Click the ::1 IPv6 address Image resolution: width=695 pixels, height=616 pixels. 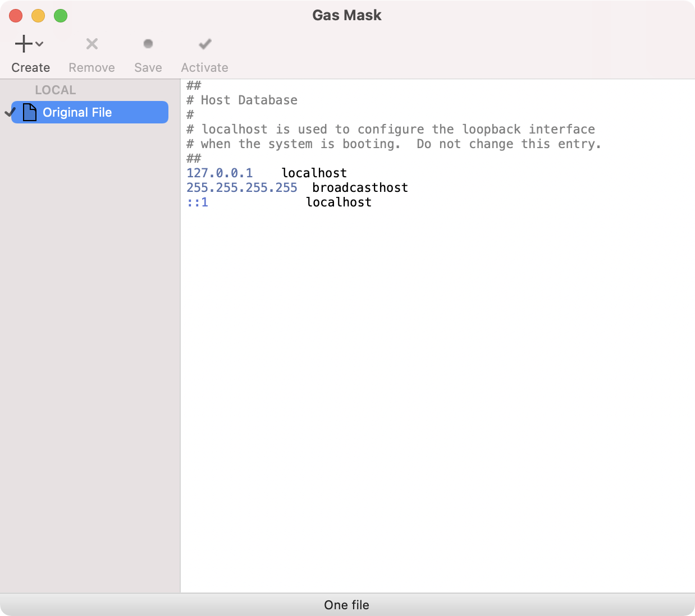(198, 202)
